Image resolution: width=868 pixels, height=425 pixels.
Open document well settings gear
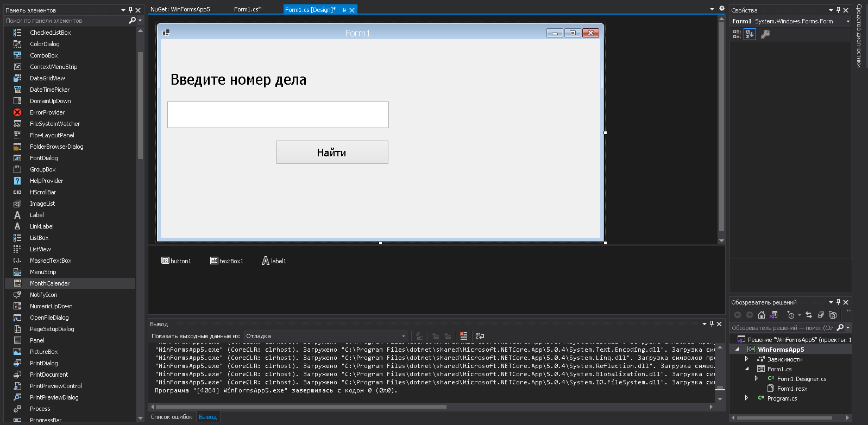pos(722,8)
